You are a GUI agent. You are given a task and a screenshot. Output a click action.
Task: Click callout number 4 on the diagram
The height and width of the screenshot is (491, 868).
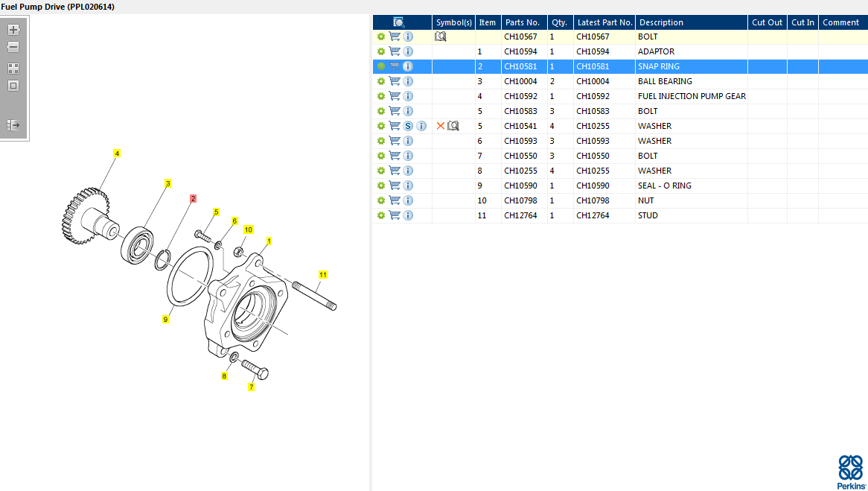coord(117,153)
